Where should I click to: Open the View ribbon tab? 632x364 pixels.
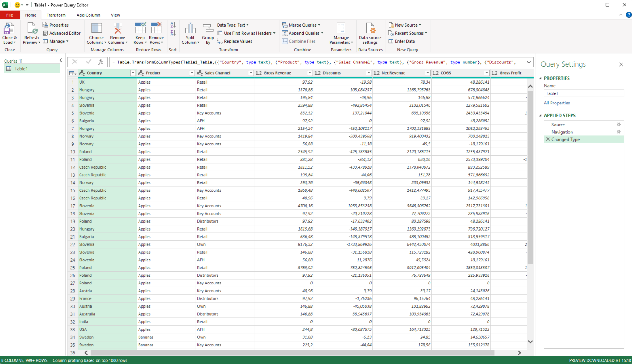(115, 15)
